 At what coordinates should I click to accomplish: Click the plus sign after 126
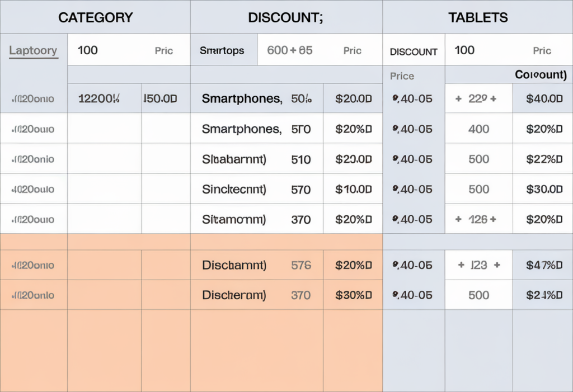[x=494, y=220]
